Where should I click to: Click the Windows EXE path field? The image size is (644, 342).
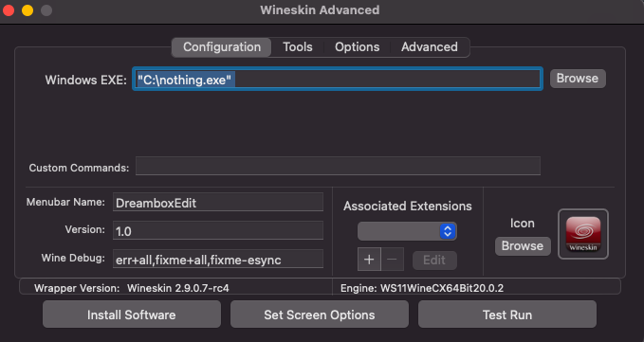pyautogui.click(x=338, y=80)
